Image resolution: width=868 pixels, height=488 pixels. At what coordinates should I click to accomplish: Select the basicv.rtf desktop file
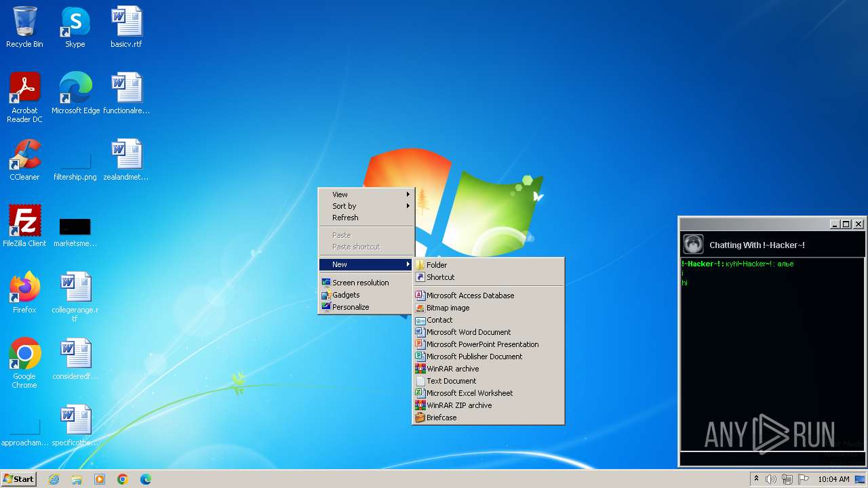pos(126,27)
